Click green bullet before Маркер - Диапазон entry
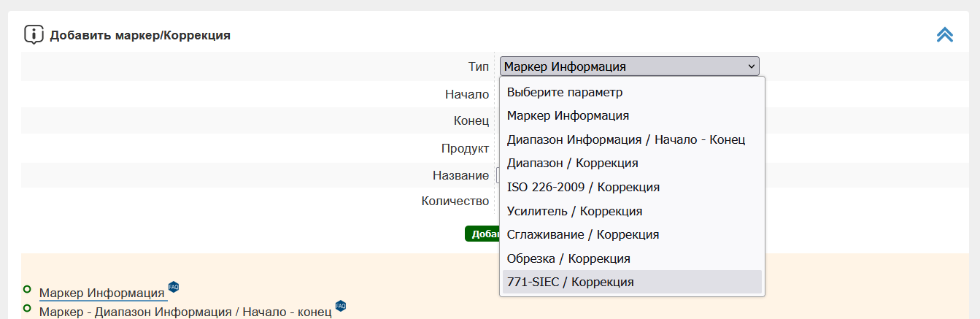The height and width of the screenshot is (319, 980). click(27, 308)
